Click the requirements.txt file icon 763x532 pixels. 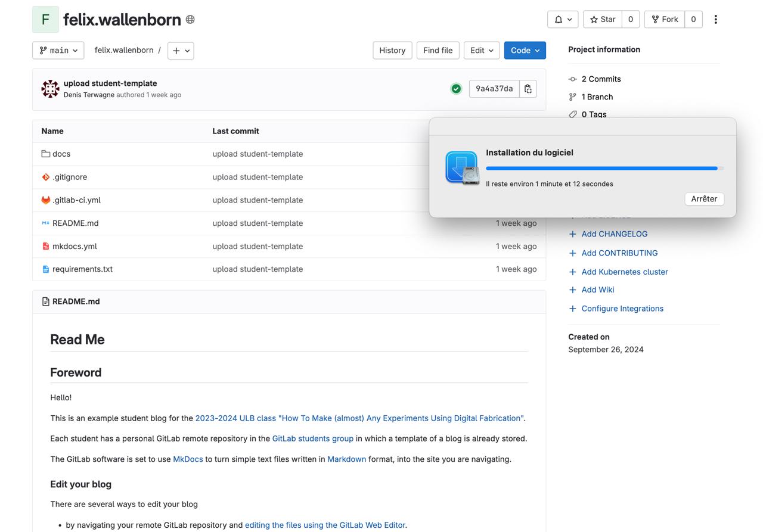[46, 269]
